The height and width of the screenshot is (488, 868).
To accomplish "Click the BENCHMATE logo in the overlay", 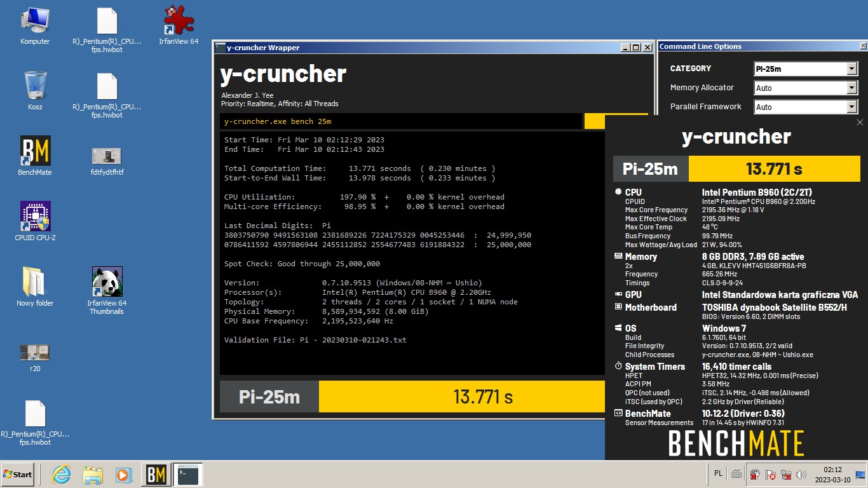I will tap(736, 443).
